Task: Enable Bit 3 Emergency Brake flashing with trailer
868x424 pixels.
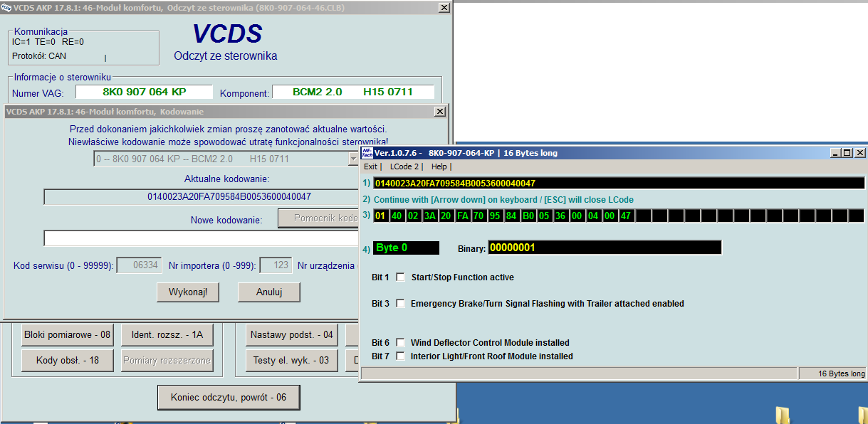Action: pos(400,303)
